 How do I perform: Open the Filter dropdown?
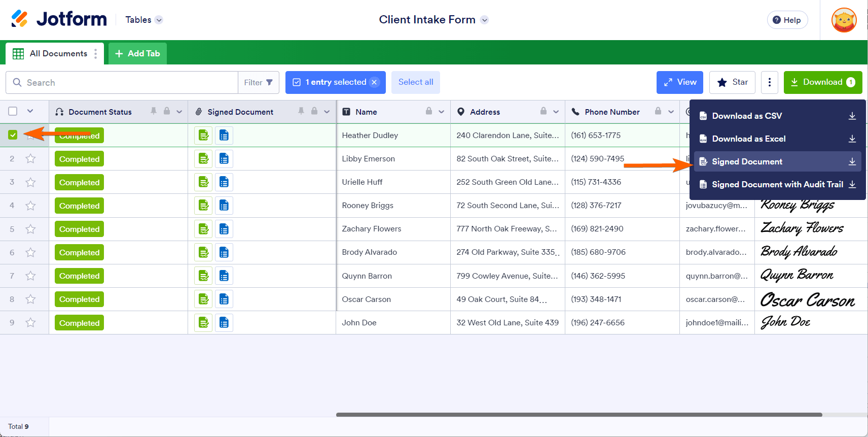[x=259, y=82]
